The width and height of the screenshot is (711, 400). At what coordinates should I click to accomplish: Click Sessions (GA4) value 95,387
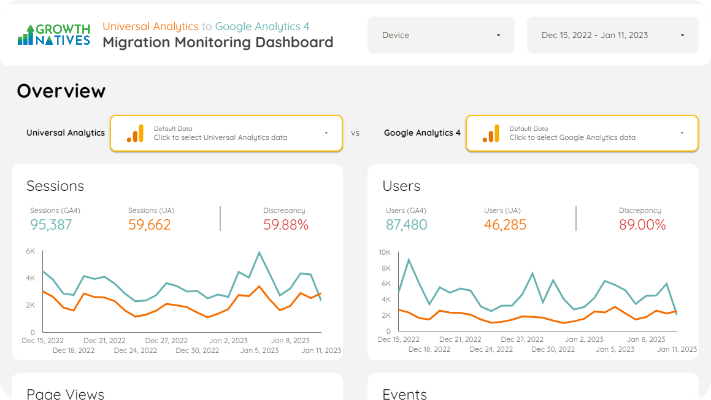click(51, 224)
